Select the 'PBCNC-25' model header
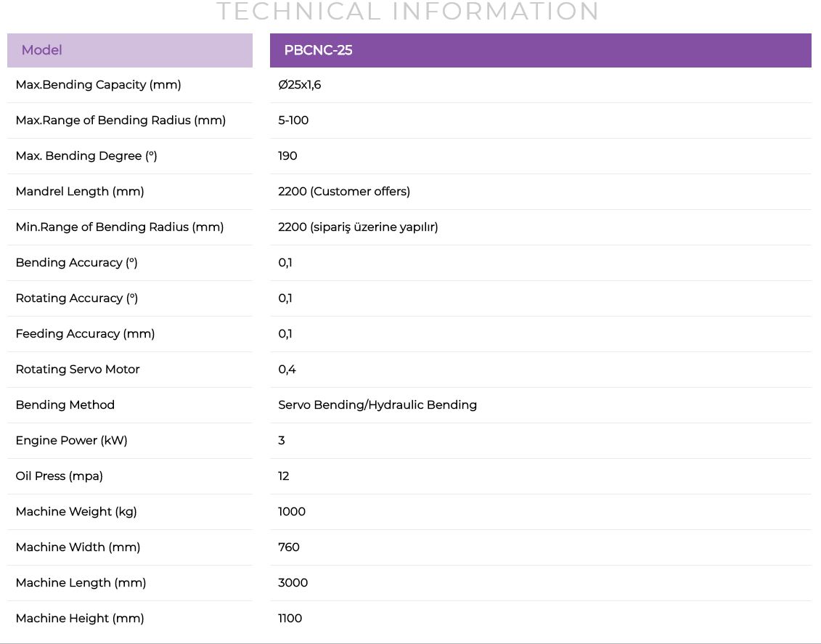This screenshot has width=821, height=644. pos(540,50)
